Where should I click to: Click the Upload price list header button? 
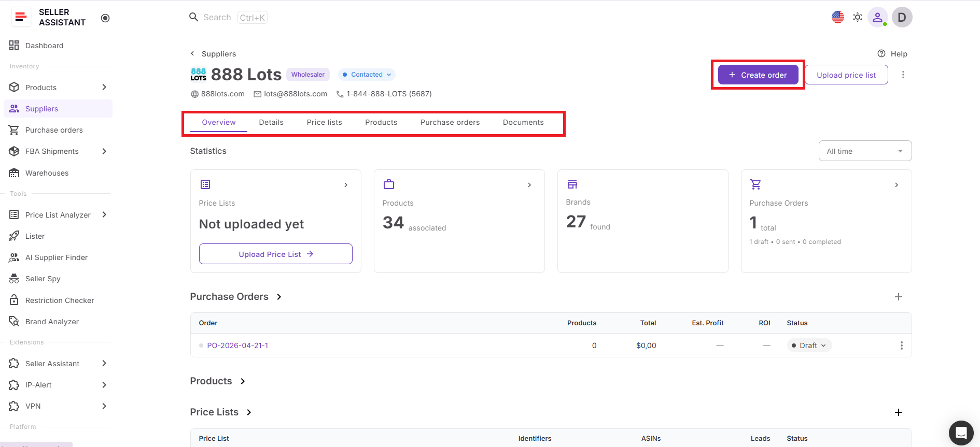coord(846,75)
